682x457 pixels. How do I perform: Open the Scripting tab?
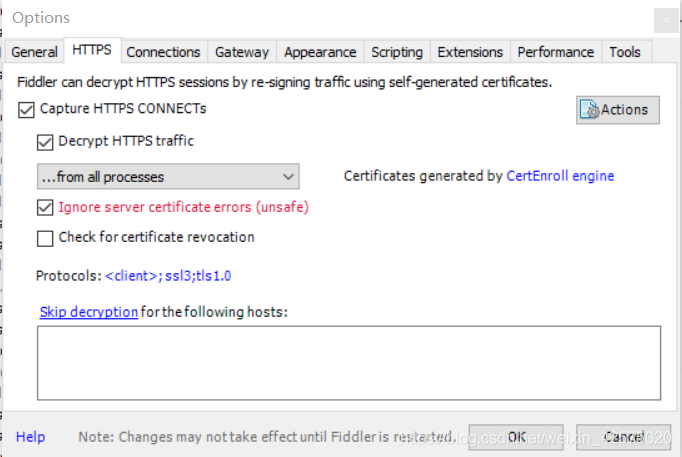click(x=397, y=52)
